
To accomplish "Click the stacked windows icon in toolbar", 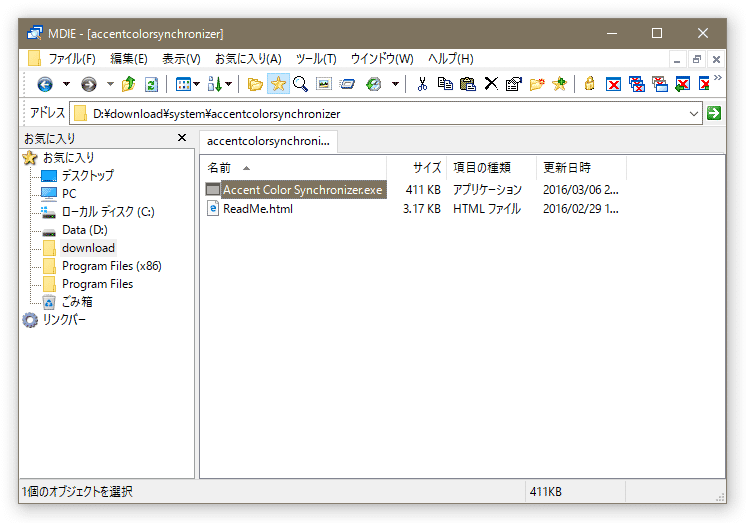I will tap(347, 84).
